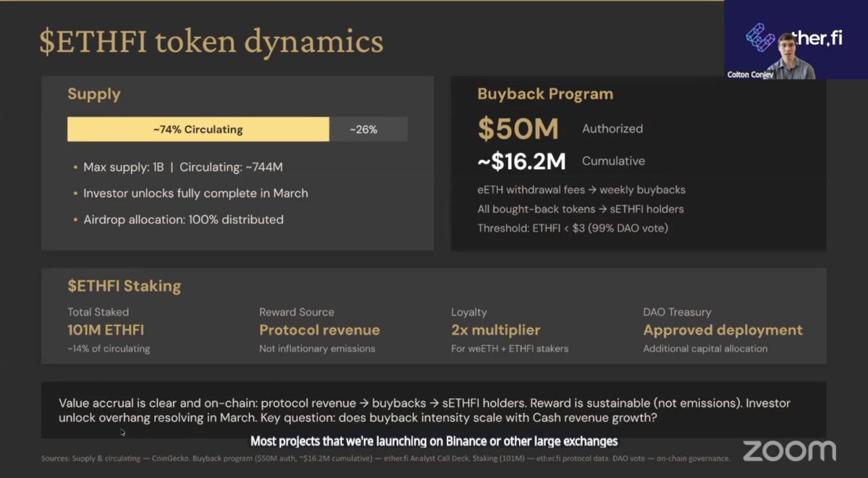The image size is (868, 478).
Task: Click the ether.fi logo icon in speaker video
Action: click(x=759, y=37)
